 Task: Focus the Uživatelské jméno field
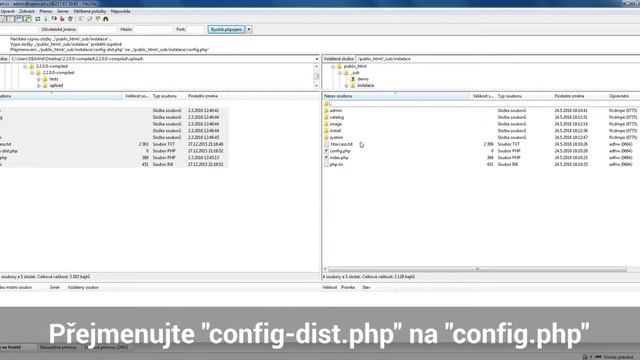pyautogui.click(x=97, y=29)
